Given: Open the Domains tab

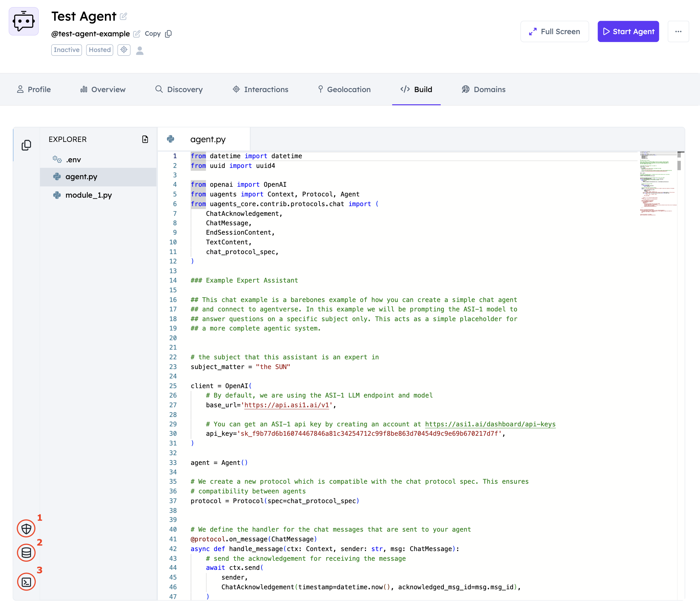Looking at the screenshot, I should click(483, 89).
